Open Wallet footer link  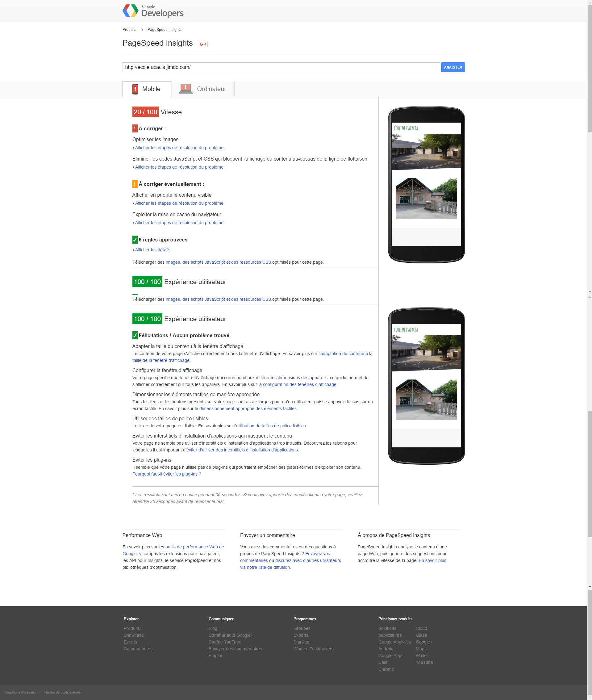click(422, 655)
